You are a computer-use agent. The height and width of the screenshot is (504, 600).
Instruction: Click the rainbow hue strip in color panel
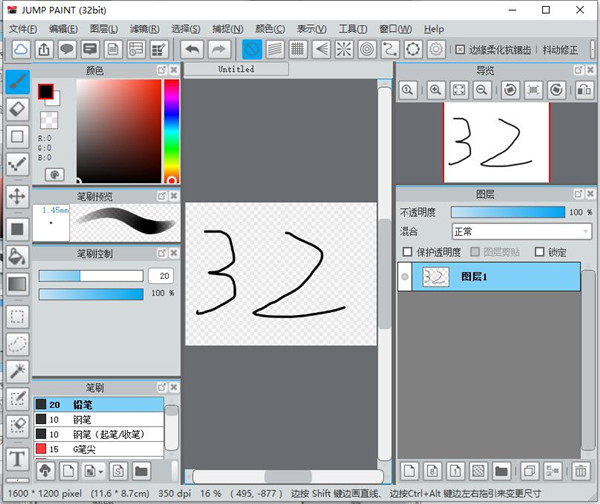(x=171, y=130)
